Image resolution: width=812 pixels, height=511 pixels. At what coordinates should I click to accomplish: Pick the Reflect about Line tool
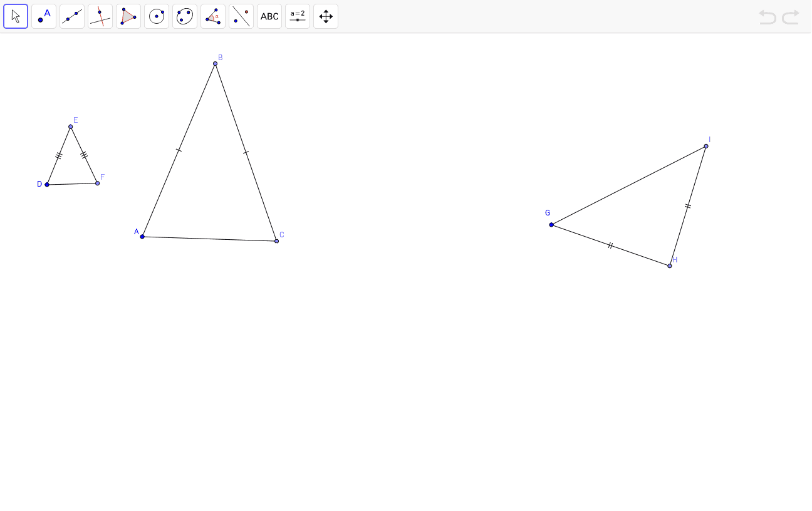241,16
